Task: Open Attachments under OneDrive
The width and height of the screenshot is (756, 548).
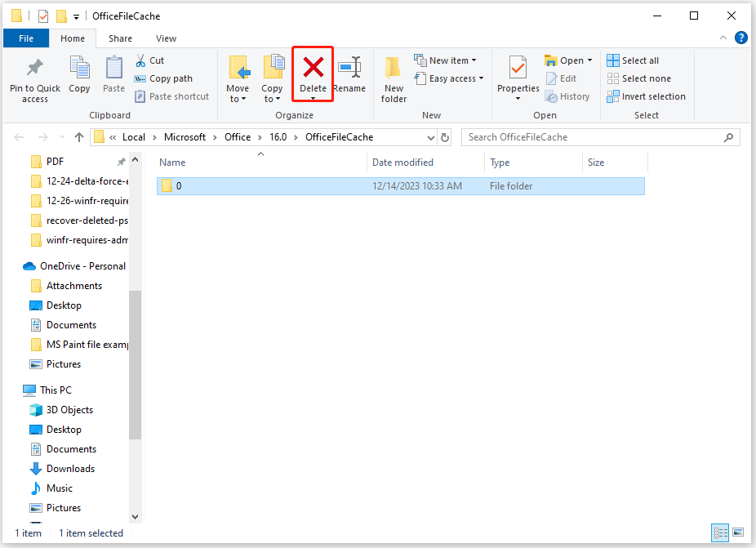Action: click(66, 286)
